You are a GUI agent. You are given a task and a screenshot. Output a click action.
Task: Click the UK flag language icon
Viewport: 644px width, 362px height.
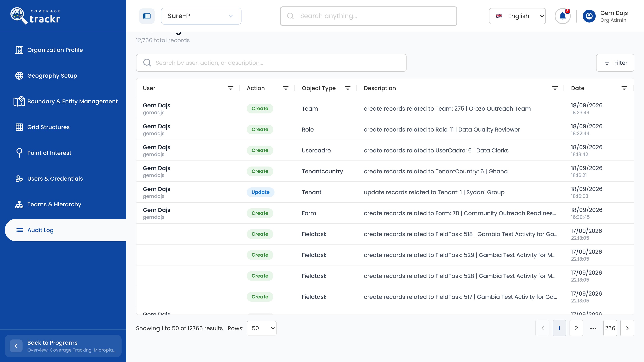[499, 16]
